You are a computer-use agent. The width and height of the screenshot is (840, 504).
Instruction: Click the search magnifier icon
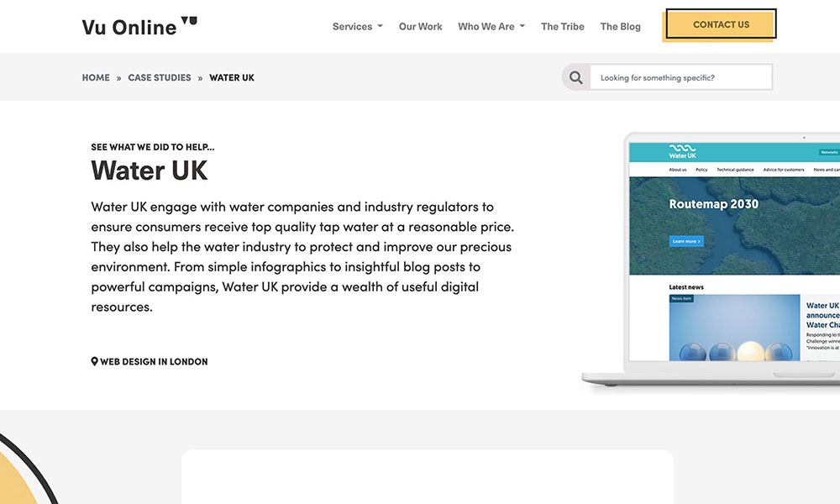(576, 77)
